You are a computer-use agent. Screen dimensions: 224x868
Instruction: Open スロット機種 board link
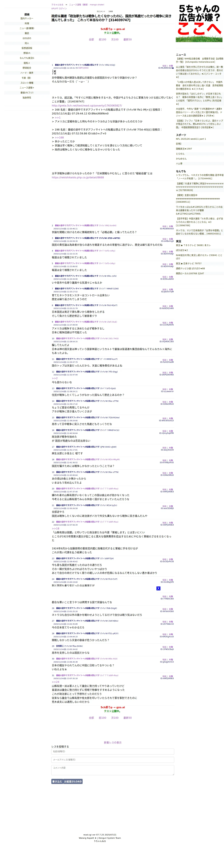27,83
